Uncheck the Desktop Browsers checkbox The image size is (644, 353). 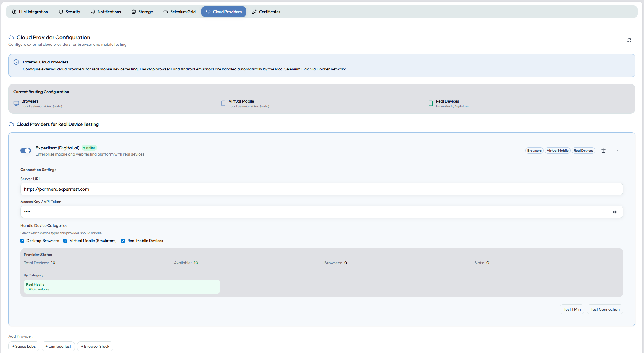click(22, 241)
